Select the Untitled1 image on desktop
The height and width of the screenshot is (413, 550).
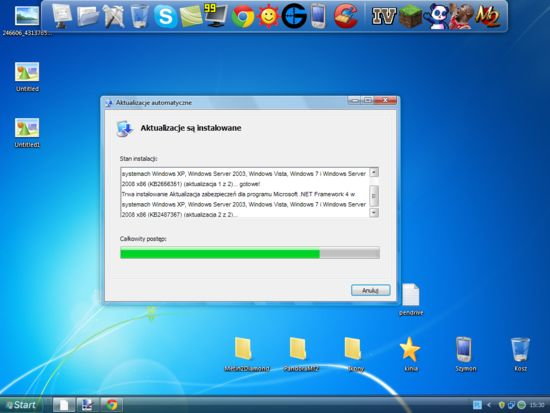27,133
